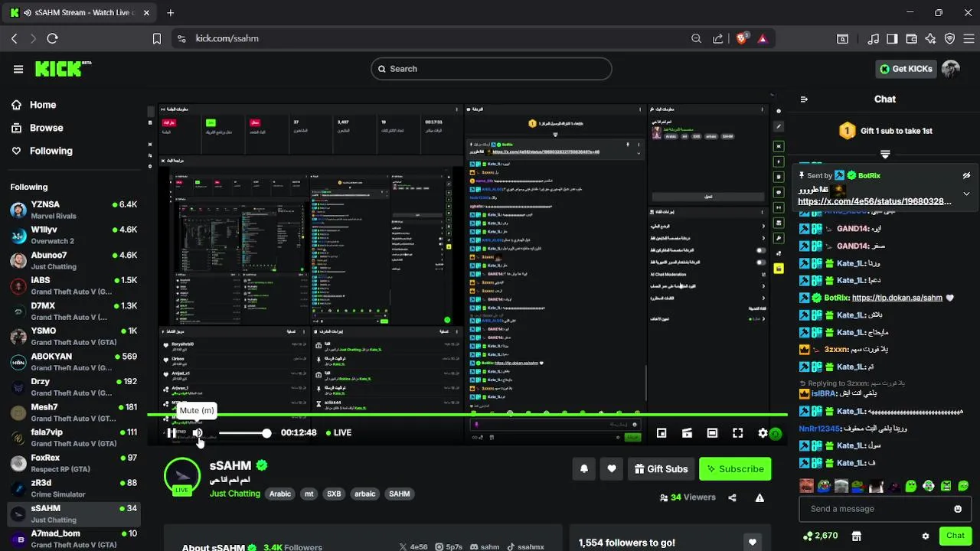Image resolution: width=980 pixels, height=551 pixels.
Task: Zoom magnifier icon in address bar
Action: pos(696,38)
